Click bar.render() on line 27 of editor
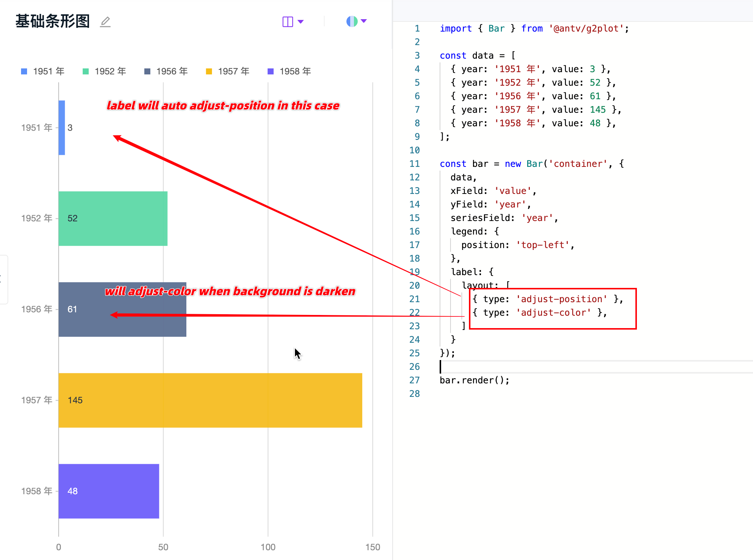The image size is (753, 560). (x=475, y=380)
